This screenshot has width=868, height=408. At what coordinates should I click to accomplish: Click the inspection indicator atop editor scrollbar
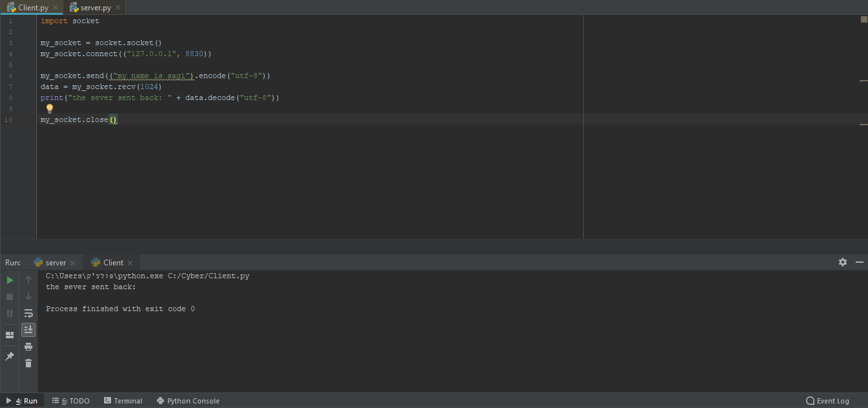pos(863,19)
